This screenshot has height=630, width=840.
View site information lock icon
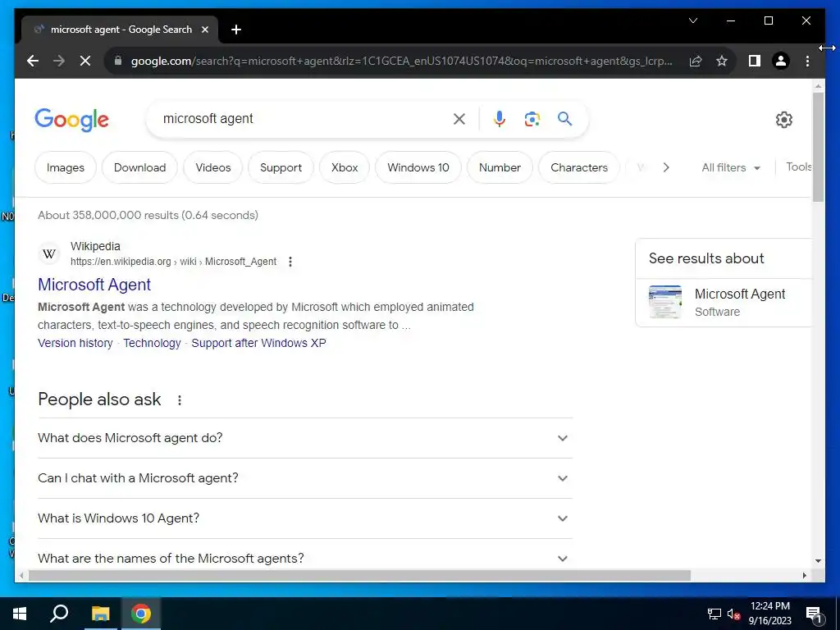pos(118,61)
